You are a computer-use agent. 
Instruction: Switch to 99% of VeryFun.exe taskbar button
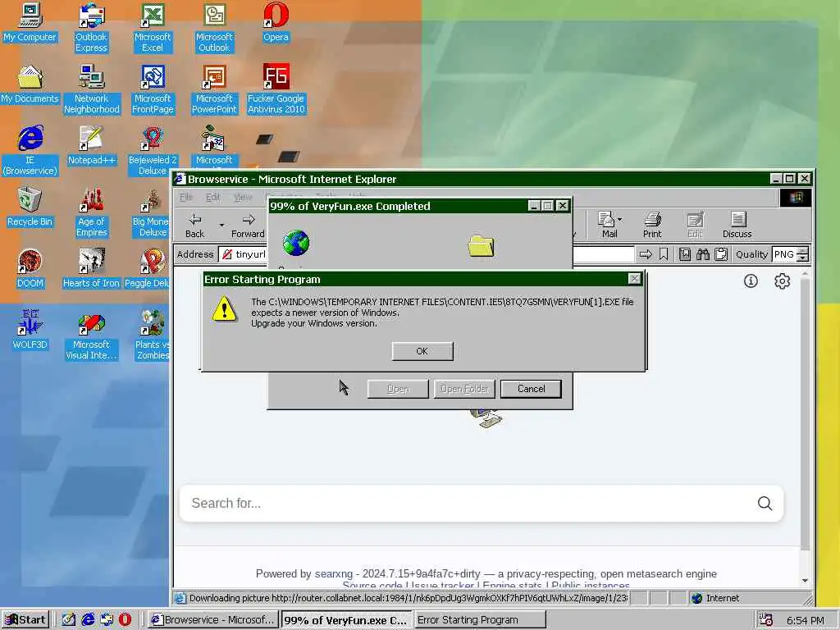point(346,620)
